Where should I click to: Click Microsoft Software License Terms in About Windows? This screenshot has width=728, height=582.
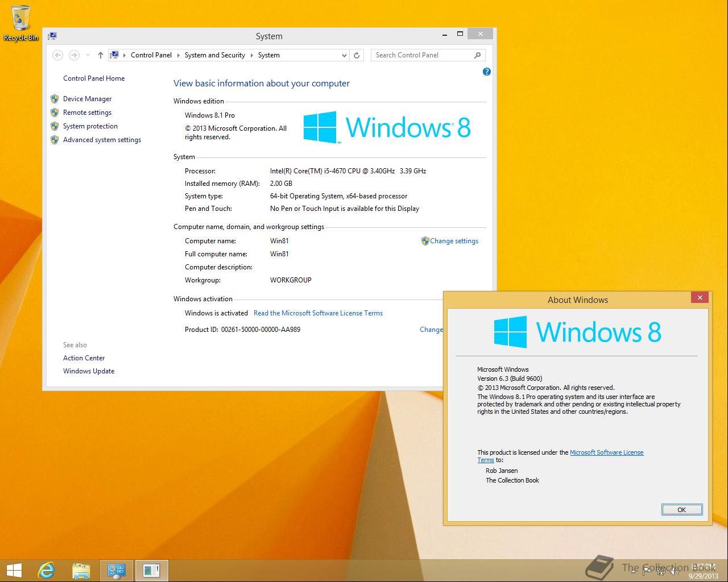click(x=607, y=452)
